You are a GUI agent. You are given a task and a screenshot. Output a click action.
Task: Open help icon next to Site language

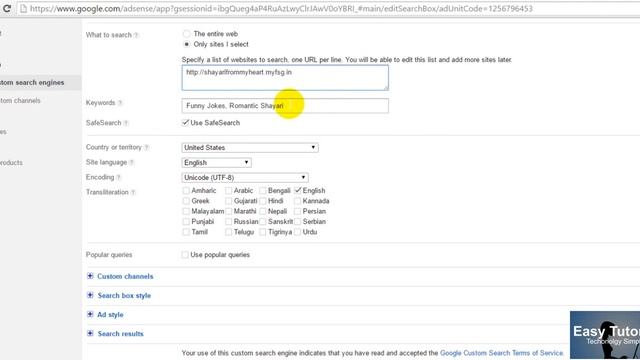click(x=132, y=162)
